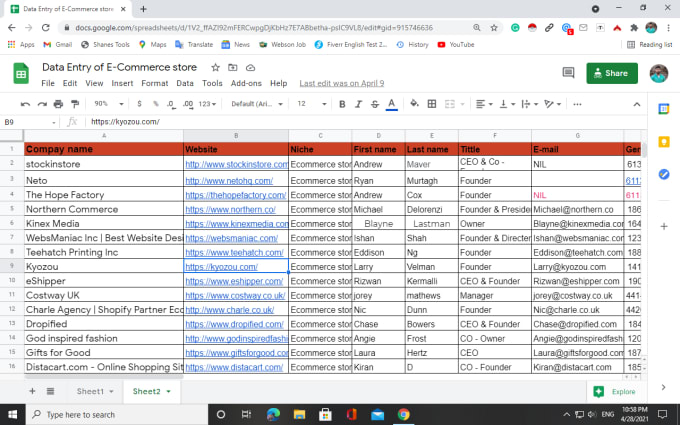The width and height of the screenshot is (680, 425).
Task: Open the more toolbar options ellipsis
Action: (577, 104)
